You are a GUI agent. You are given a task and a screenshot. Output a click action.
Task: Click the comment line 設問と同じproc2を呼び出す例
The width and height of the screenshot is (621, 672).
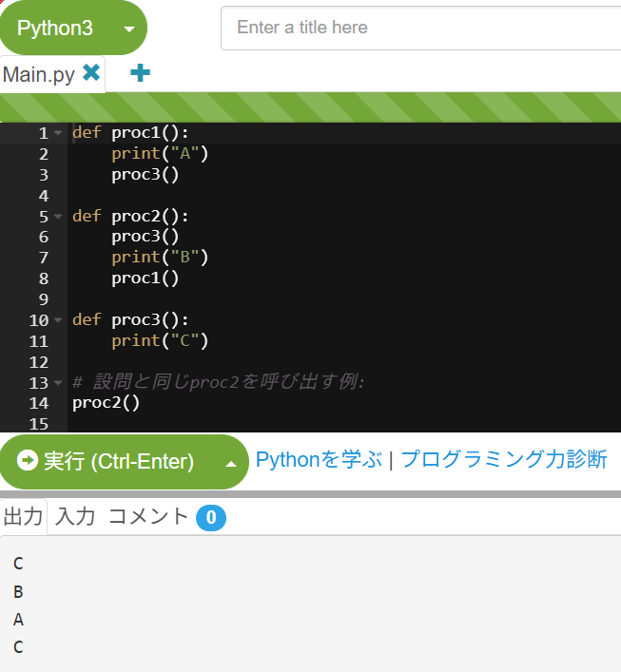tap(219, 382)
